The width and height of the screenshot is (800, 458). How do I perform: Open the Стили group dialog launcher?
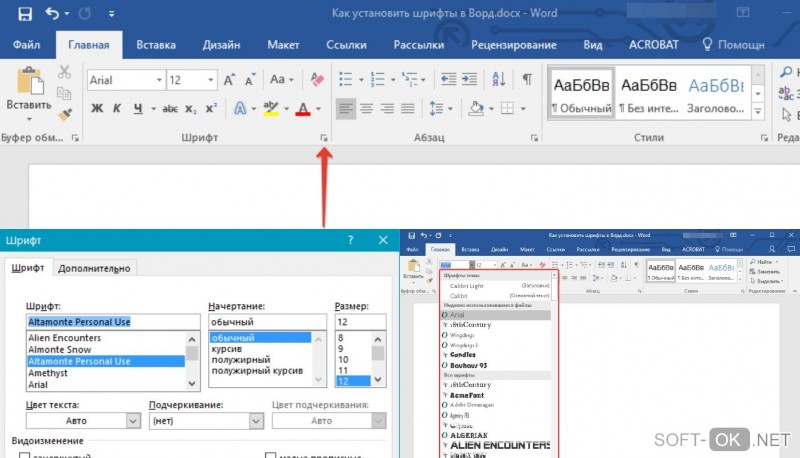(764, 138)
